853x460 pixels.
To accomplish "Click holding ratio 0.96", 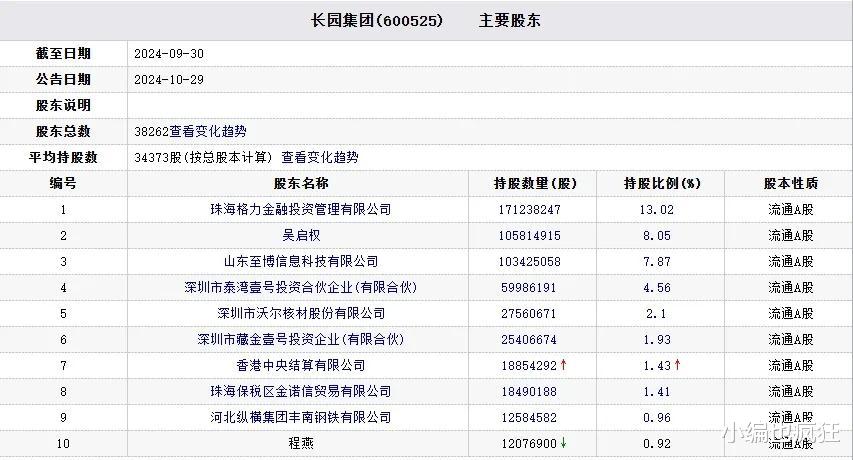I will tap(657, 418).
